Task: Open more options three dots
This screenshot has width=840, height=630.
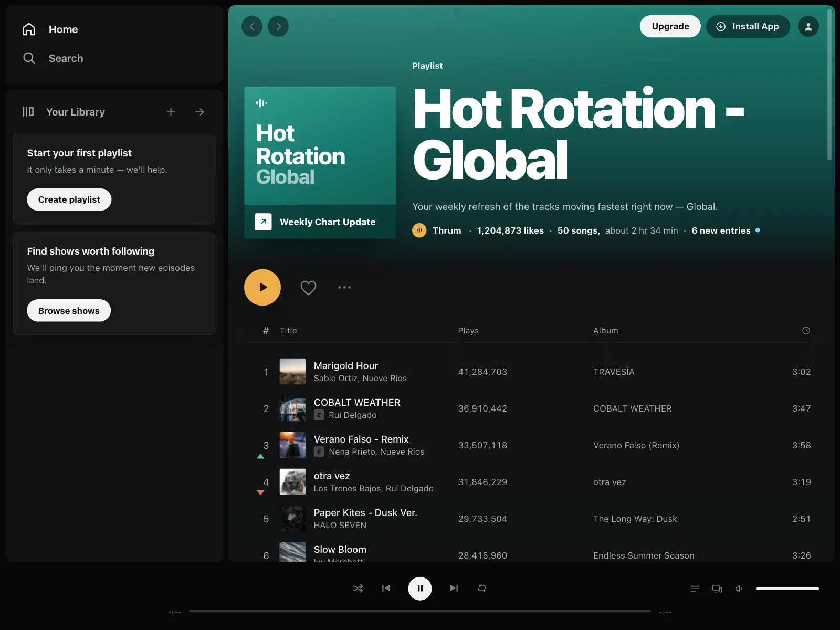Action: pos(344,287)
